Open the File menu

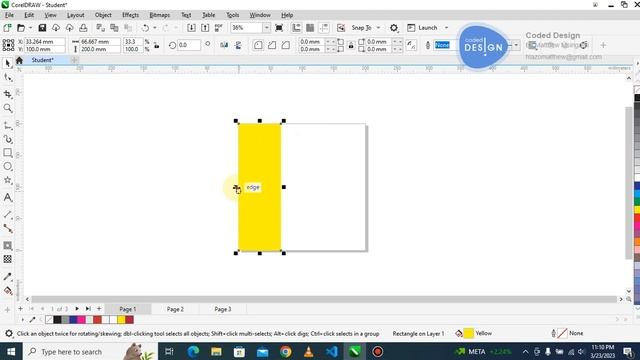point(9,15)
